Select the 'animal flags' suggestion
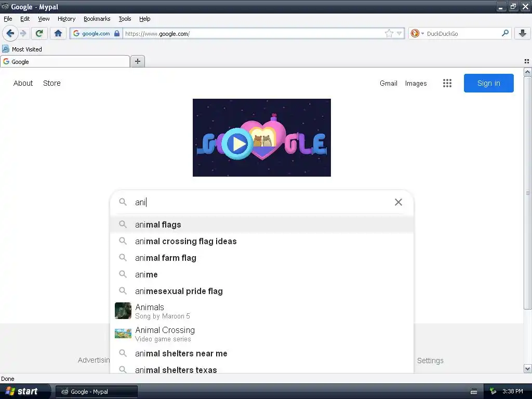 (x=262, y=224)
